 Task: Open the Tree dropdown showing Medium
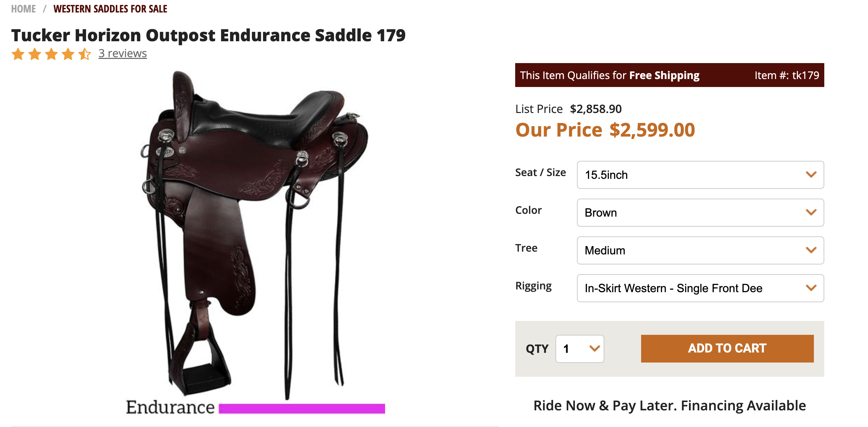[x=700, y=250]
